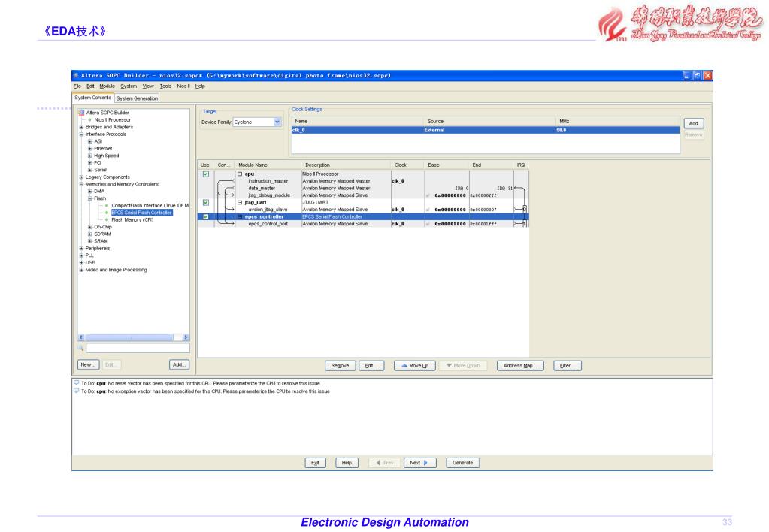Click the Exit button at the bottom

pos(316,463)
